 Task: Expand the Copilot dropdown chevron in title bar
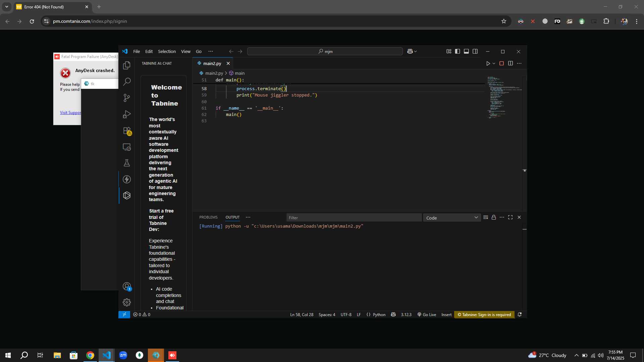pos(416,51)
